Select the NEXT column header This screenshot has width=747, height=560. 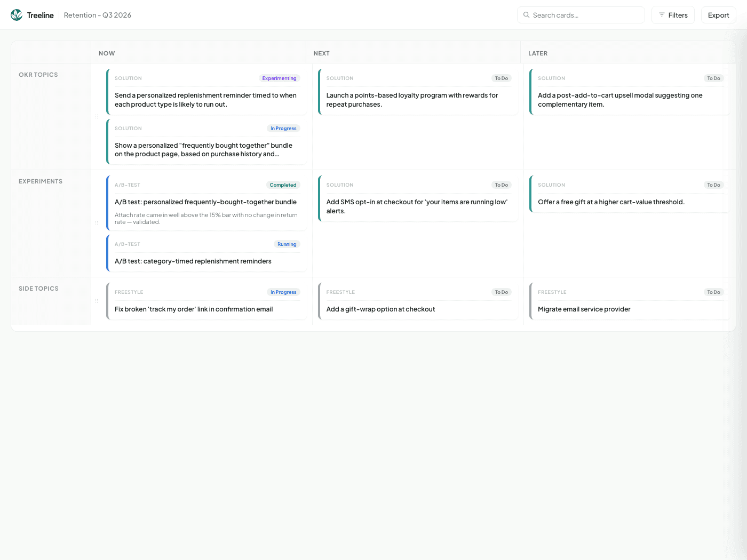[322, 53]
